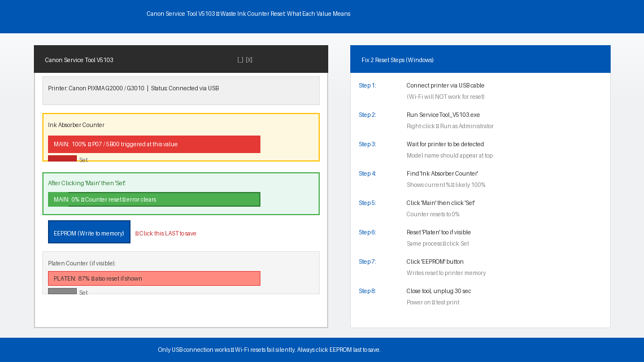
Task: Open Step 2: Run ServiceTool_V5103.exe
Action: [443, 115]
